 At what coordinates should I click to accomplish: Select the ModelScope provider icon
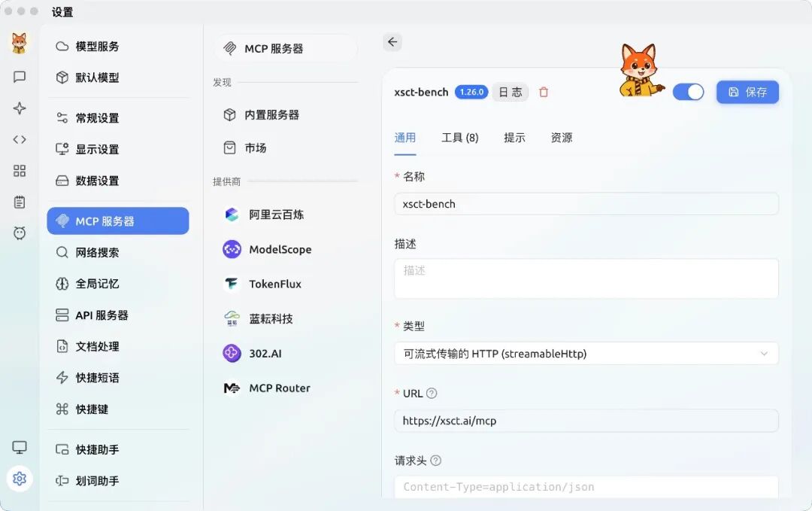pos(232,249)
